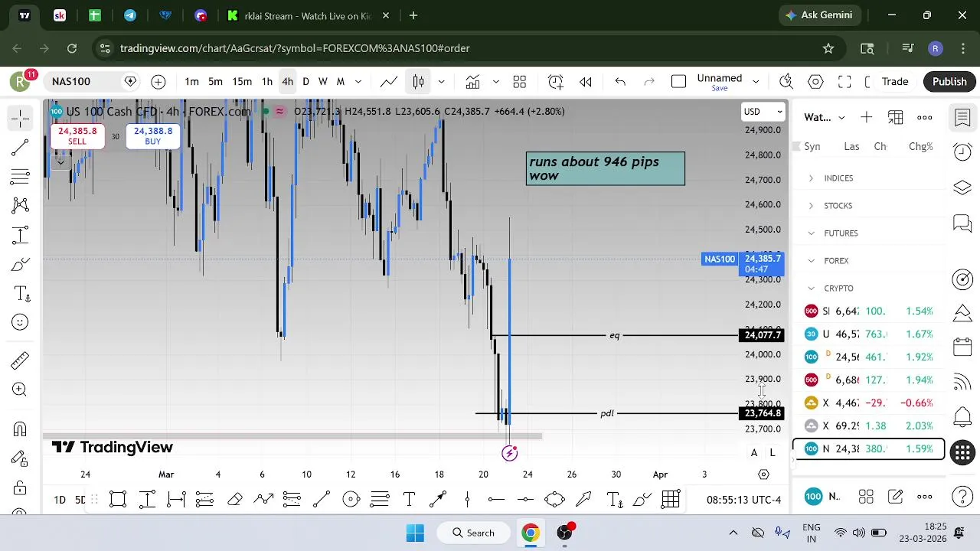Open the alerts panel in right sidebar
Screen dimensions: 980x551
[x=962, y=152]
